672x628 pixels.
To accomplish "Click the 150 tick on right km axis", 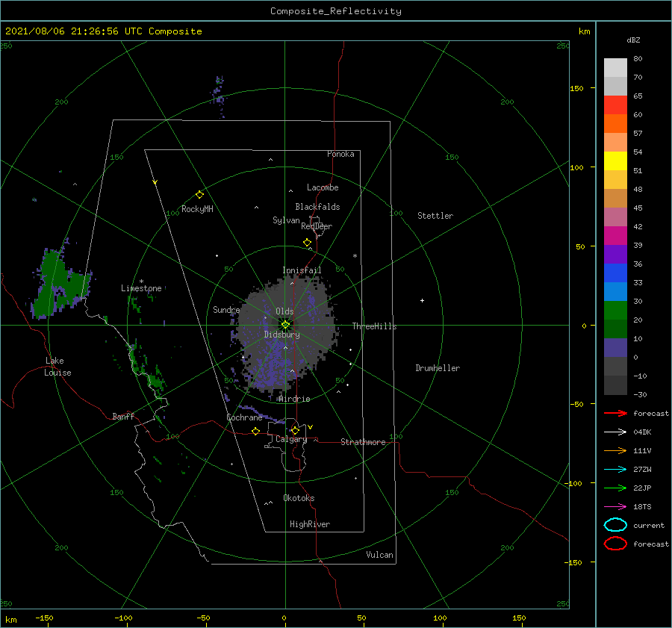I will tap(576, 88).
